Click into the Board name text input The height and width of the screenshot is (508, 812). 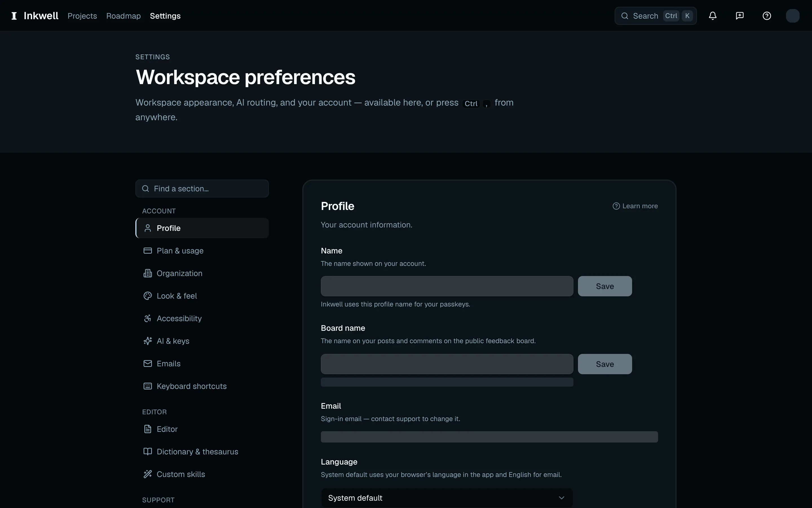(447, 364)
